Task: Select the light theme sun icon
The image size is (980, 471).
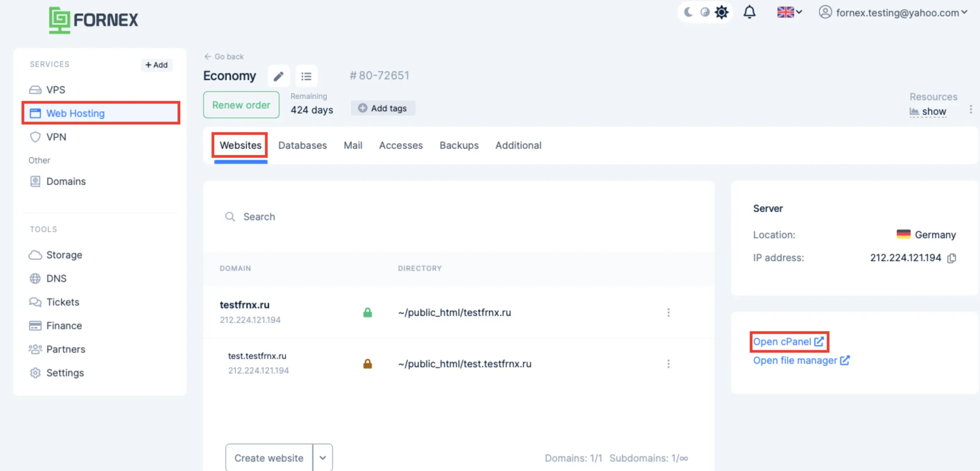Action: click(721, 12)
